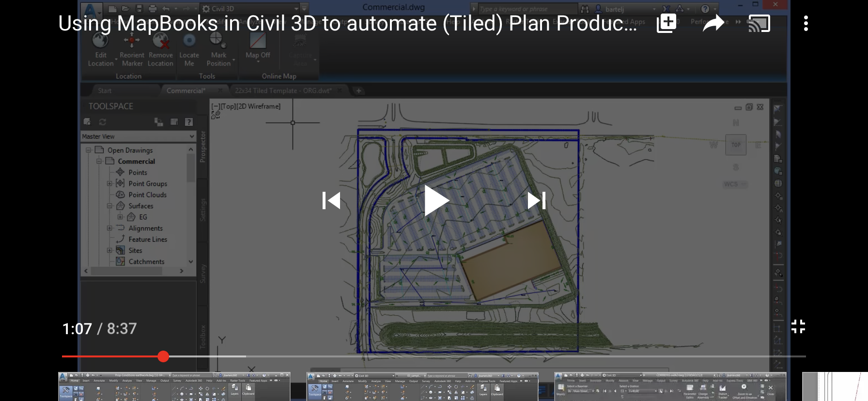Click the Edit Location ribbon icon

(x=101, y=41)
